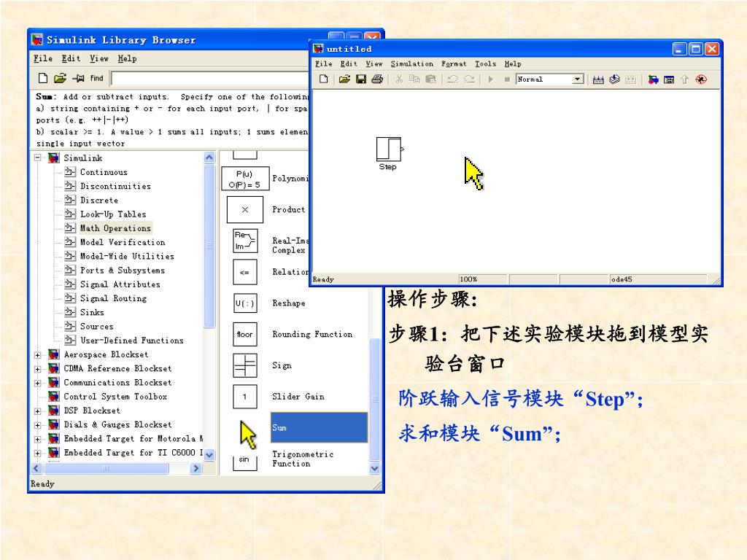Click the Find button in Library Browser
Viewport: 747px width, 560px height.
click(x=97, y=78)
